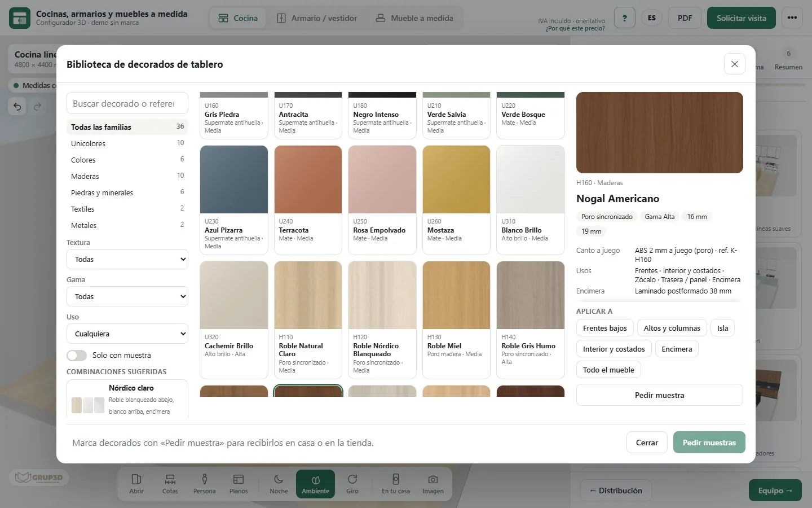Click the app logo icon in header
Screen dimensions: 812x508
(20, 18)
